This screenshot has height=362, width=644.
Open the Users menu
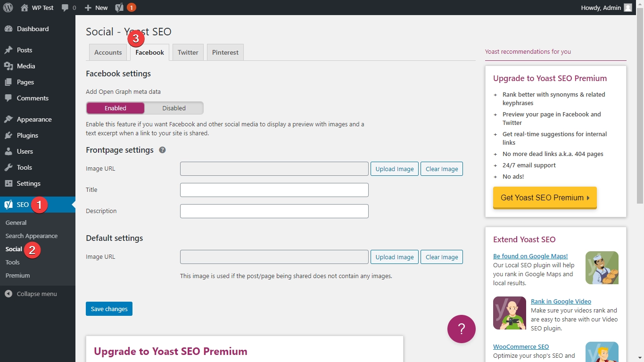tap(38, 151)
